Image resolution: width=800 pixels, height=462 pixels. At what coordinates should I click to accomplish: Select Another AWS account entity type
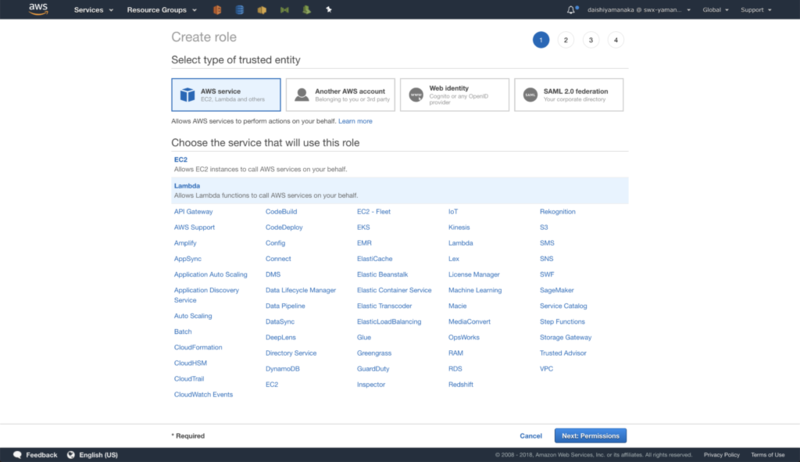(340, 95)
